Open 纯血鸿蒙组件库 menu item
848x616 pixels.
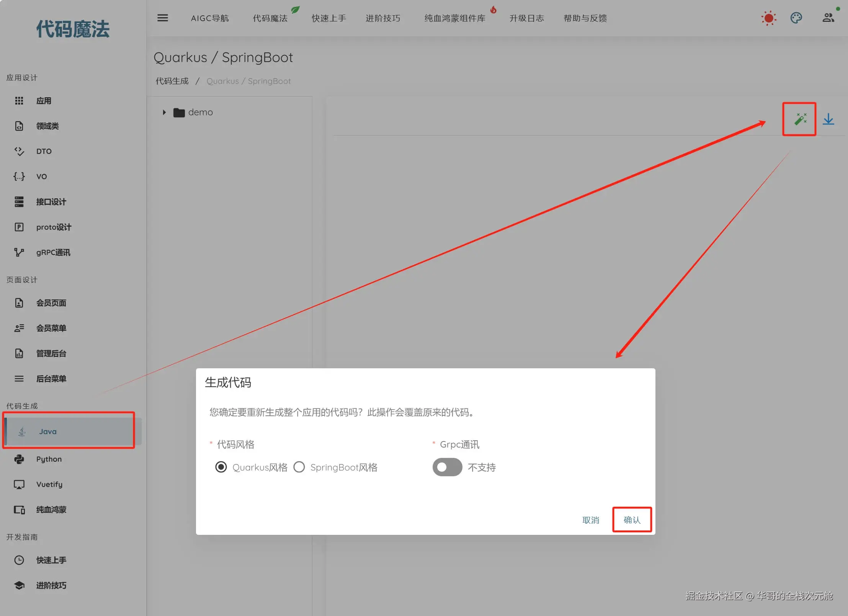click(x=455, y=18)
